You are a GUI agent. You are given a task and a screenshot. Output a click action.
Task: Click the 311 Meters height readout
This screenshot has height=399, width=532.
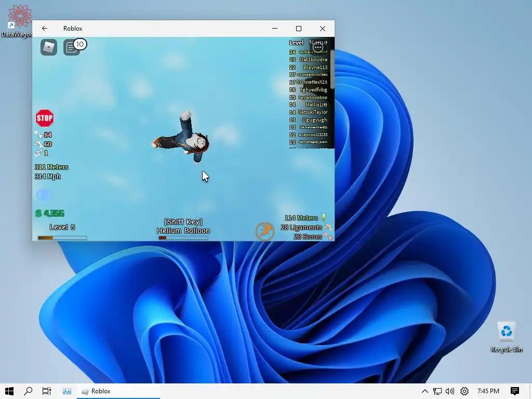(51, 167)
